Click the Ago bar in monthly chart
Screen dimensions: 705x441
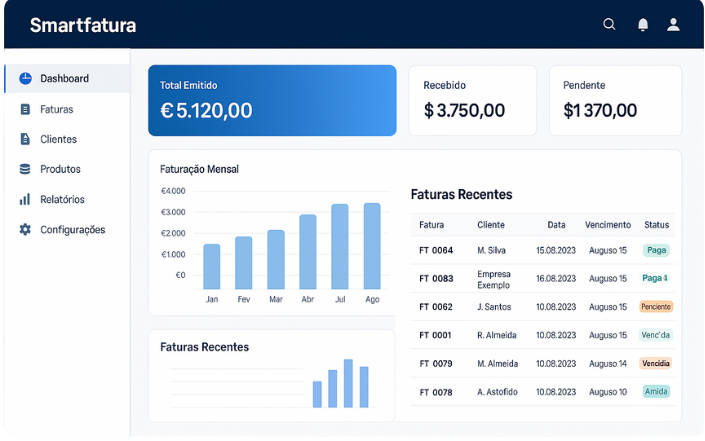372,246
